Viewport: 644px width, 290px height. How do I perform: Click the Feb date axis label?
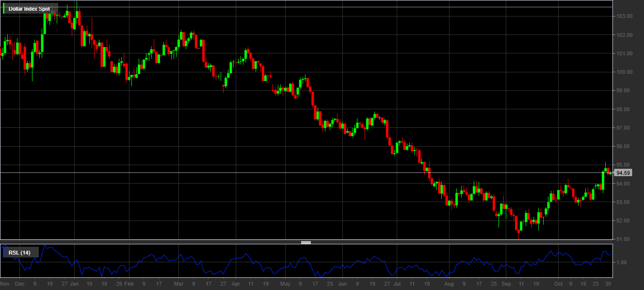(x=129, y=283)
